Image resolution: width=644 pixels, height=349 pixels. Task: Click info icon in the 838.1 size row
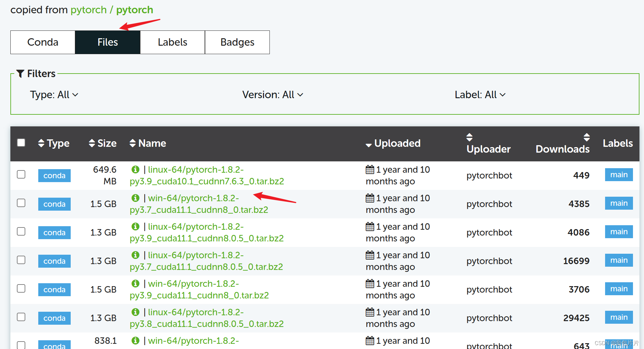coord(135,341)
